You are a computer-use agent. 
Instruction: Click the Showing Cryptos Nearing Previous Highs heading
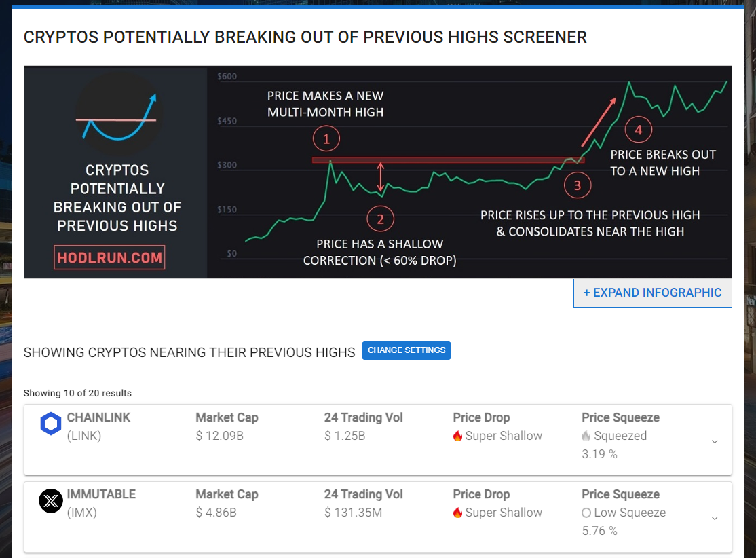tap(189, 352)
